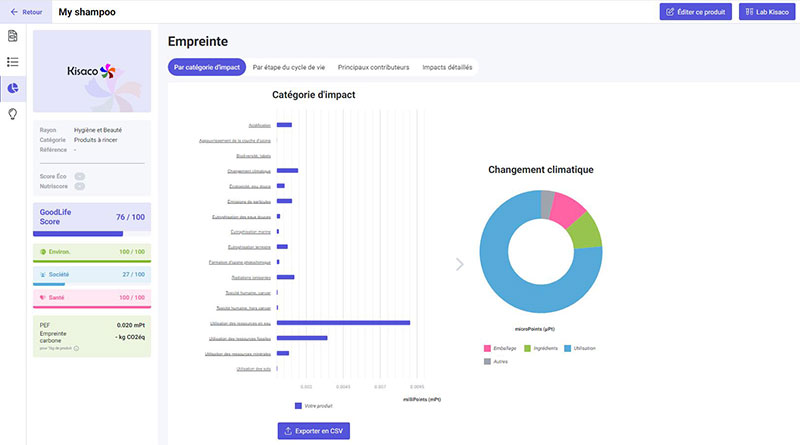Select the Impacts détaillés tab
800x445 pixels.
(x=448, y=67)
